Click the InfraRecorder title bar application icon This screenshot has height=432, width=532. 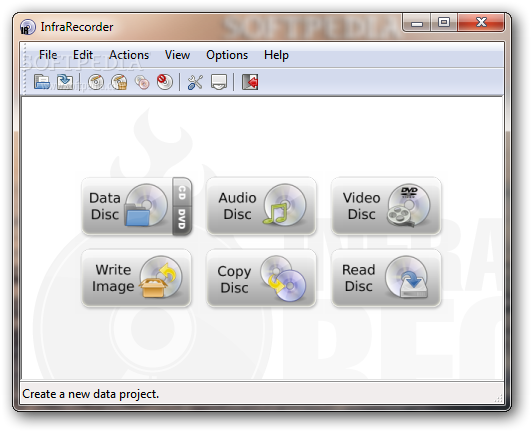pos(27,27)
